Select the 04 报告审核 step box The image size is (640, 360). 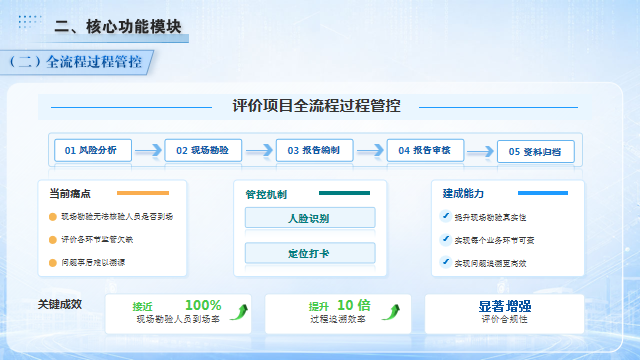425,150
